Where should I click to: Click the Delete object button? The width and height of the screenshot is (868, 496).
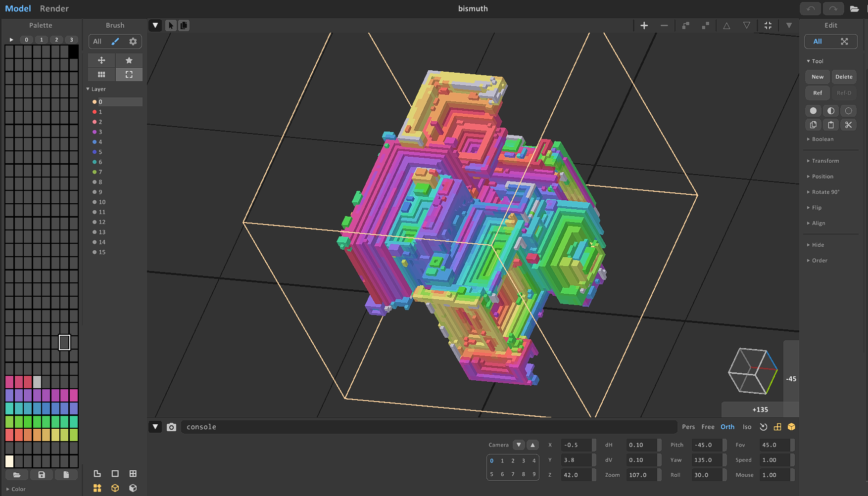coord(844,77)
